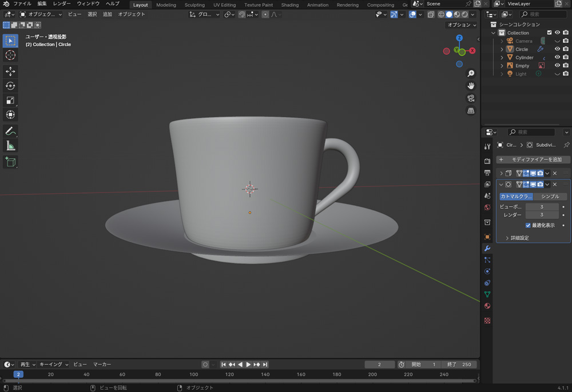Image resolution: width=572 pixels, height=392 pixels.
Task: Choose the Add Cube tool
Action: click(10, 162)
